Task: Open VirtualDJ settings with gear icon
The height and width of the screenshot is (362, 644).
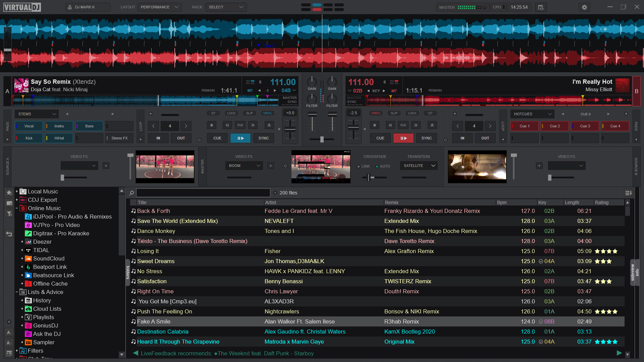Action: tap(584, 7)
